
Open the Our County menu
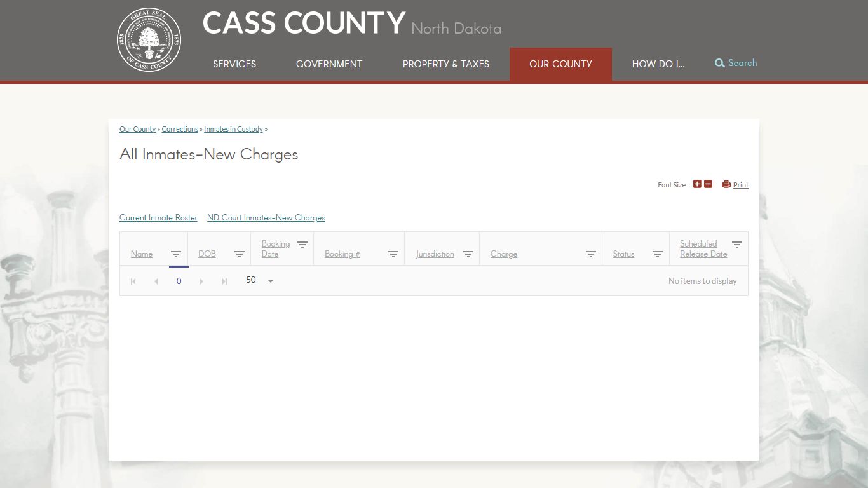pos(560,64)
